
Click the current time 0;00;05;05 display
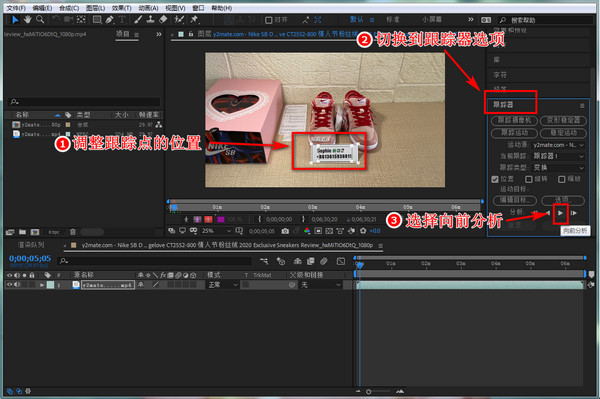(x=30, y=258)
